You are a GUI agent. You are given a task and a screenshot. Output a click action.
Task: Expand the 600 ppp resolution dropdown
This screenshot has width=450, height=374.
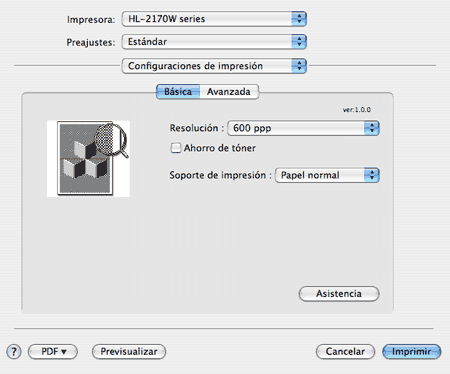point(303,128)
